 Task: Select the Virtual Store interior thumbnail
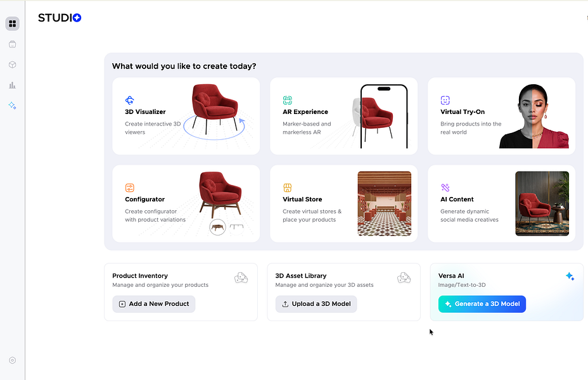point(385,203)
